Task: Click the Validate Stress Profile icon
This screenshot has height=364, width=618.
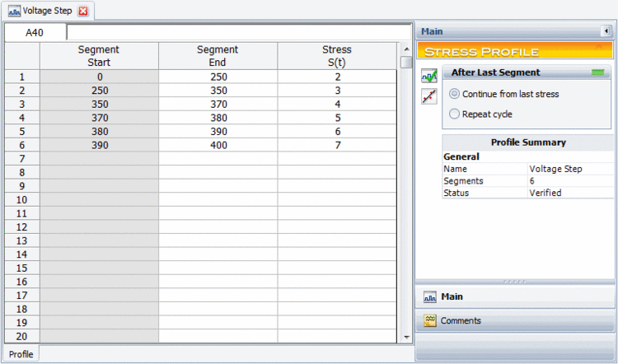Action: (428, 75)
